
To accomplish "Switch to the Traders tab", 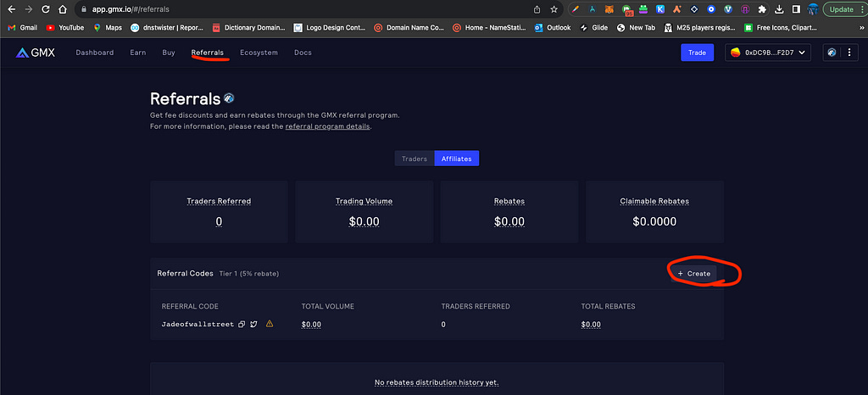I will [x=415, y=159].
